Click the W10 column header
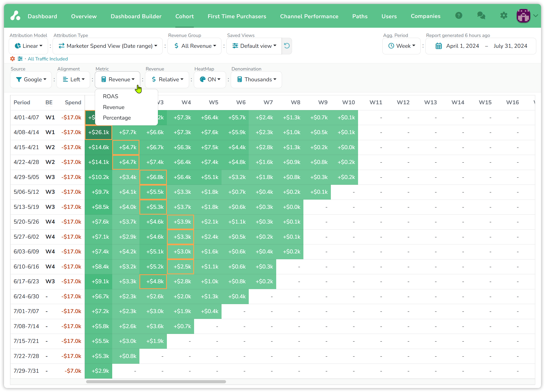The width and height of the screenshot is (545, 392). (349, 102)
